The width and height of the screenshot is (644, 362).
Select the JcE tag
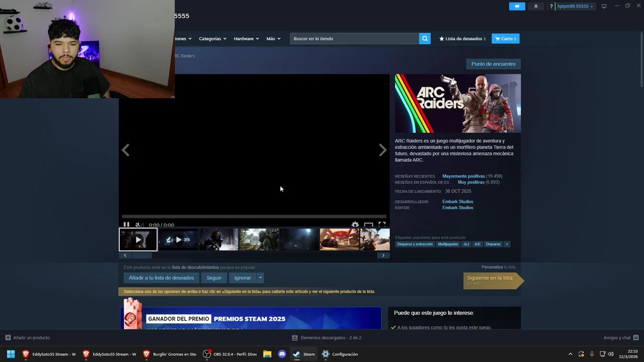pos(477,244)
